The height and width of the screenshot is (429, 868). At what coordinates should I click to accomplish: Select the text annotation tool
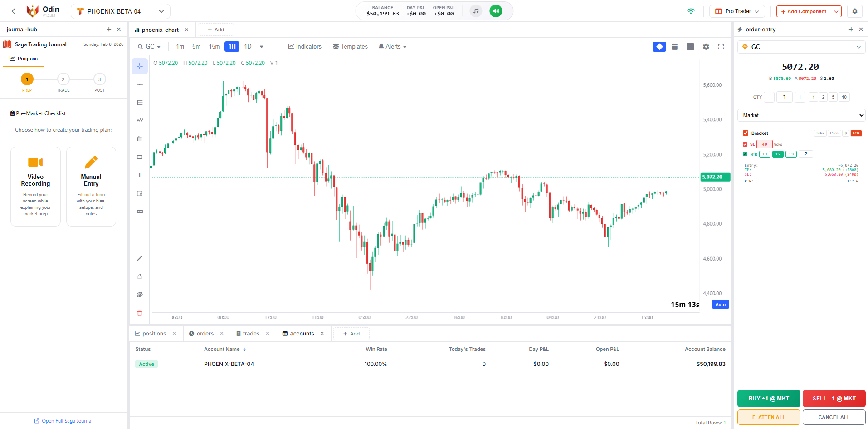point(140,175)
